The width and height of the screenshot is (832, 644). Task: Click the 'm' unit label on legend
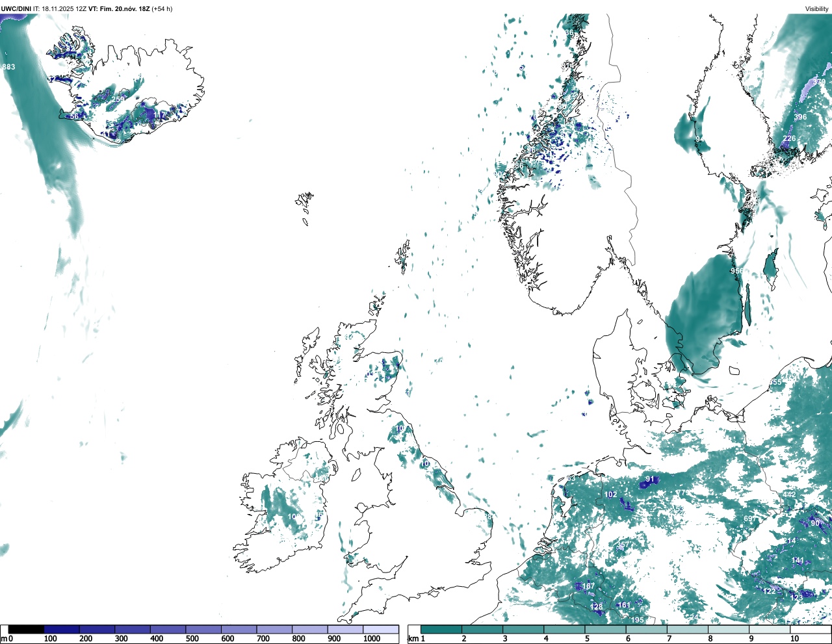tap(4, 639)
